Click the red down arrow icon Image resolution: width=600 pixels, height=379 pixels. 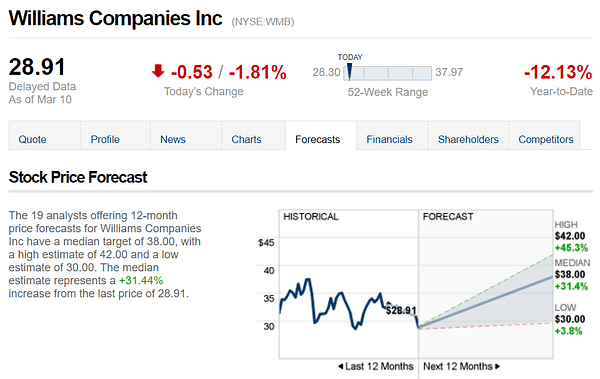coord(158,71)
